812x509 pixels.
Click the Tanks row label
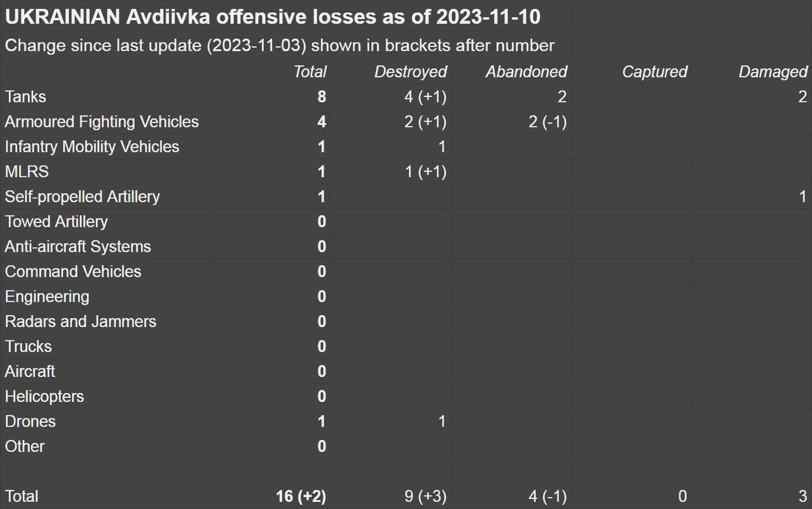[25, 96]
